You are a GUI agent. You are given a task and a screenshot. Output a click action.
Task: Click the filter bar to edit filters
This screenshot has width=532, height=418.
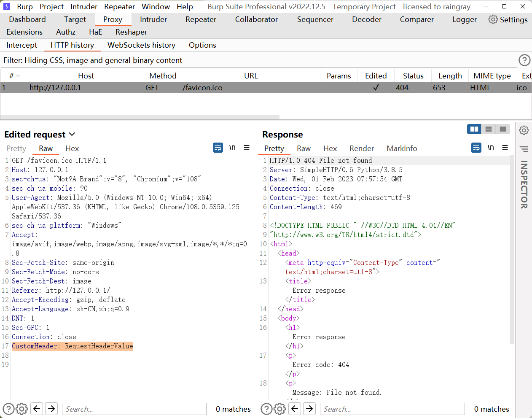click(259, 60)
